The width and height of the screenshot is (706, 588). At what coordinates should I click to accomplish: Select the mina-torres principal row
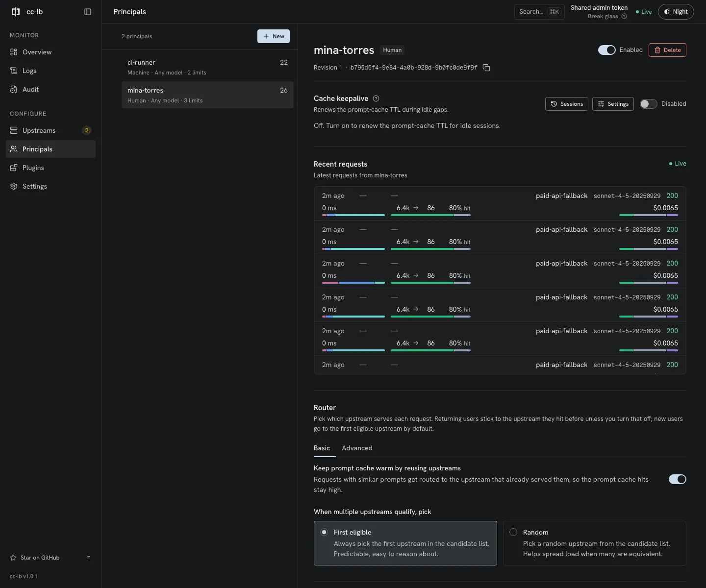[207, 95]
